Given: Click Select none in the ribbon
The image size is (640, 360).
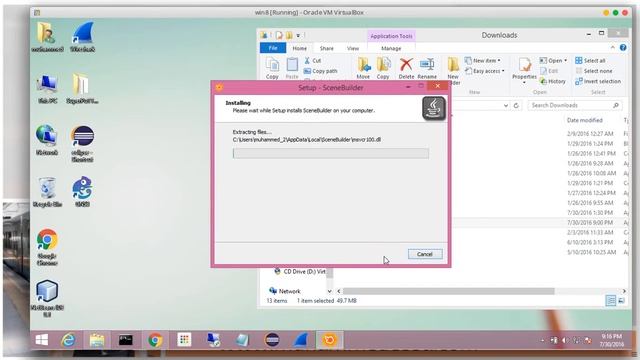Looking at the screenshot, I should click(x=594, y=71).
